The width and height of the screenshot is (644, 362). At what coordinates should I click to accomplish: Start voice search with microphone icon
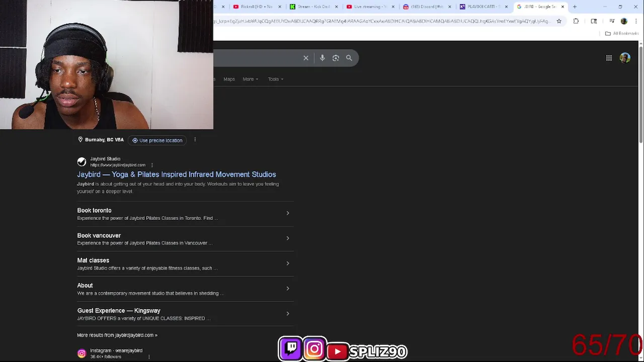pos(322,58)
